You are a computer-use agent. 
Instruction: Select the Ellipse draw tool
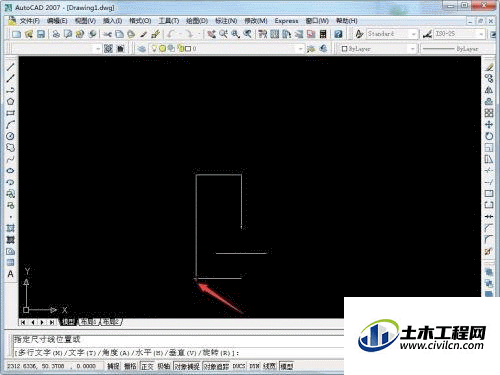10,171
